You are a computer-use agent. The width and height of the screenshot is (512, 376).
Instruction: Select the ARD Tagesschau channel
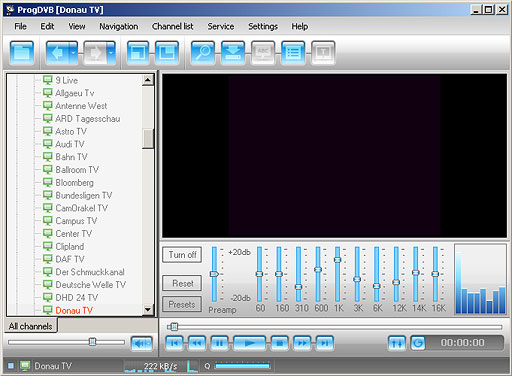click(88, 119)
